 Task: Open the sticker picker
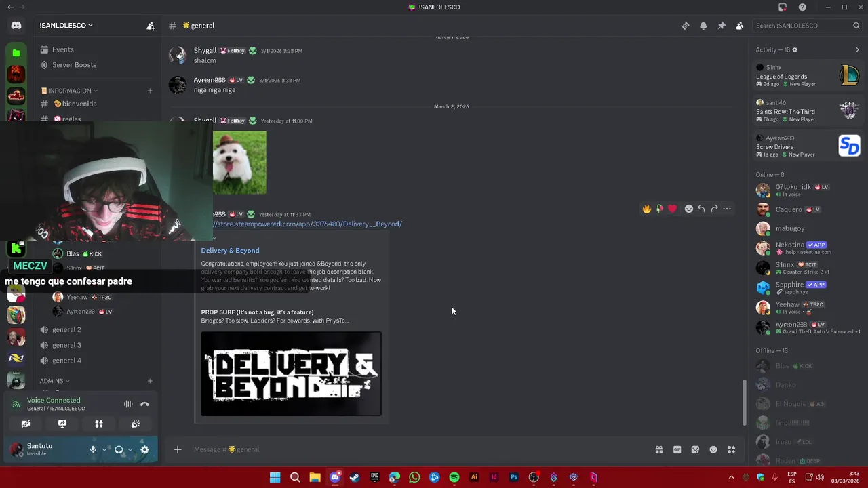(695, 449)
